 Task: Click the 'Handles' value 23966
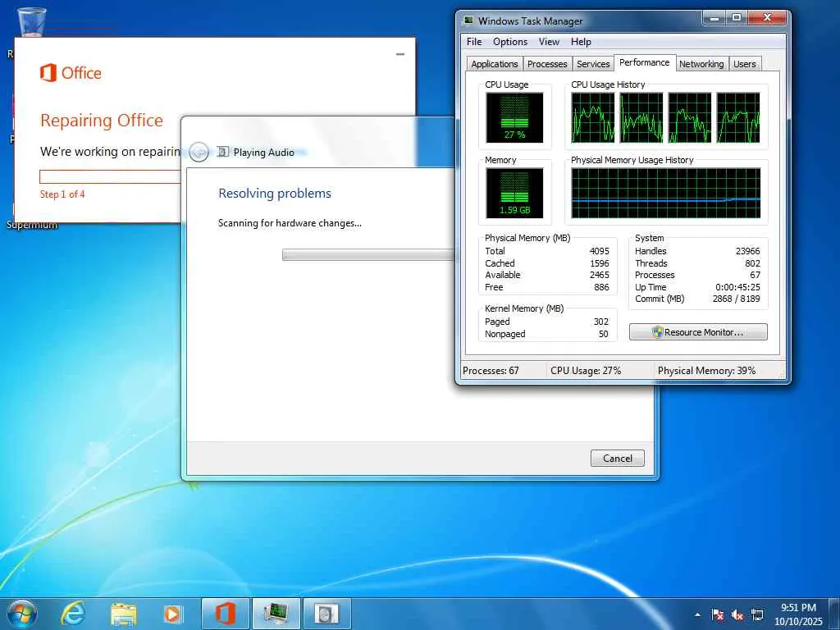(748, 251)
